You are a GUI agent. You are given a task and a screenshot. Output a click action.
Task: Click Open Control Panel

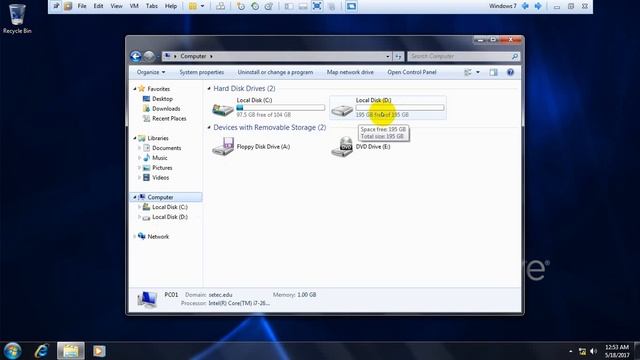point(412,72)
